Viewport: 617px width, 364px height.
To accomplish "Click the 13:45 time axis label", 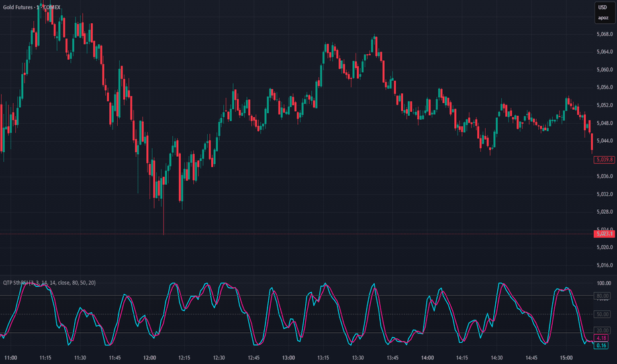I will coord(393,357).
